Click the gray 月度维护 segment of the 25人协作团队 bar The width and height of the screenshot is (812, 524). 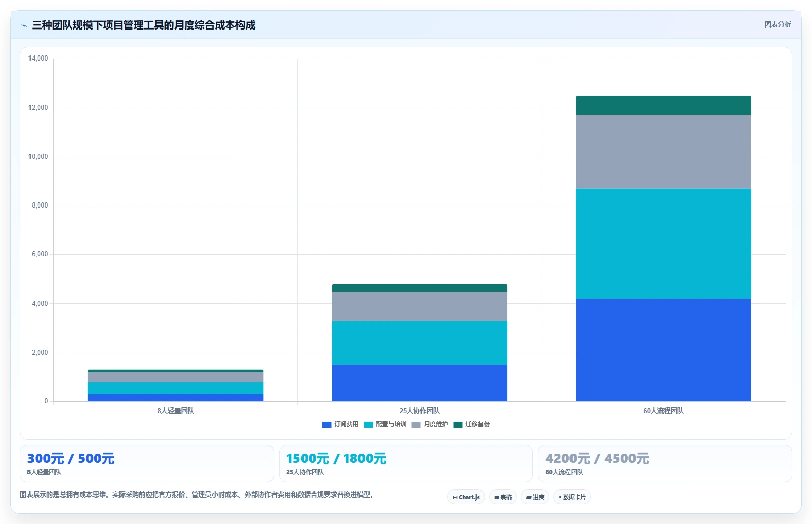click(x=419, y=306)
